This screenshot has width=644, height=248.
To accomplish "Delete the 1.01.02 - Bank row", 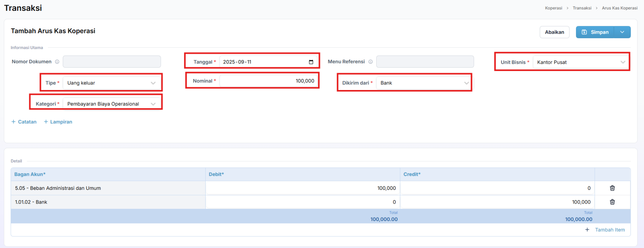I will pyautogui.click(x=612, y=202).
